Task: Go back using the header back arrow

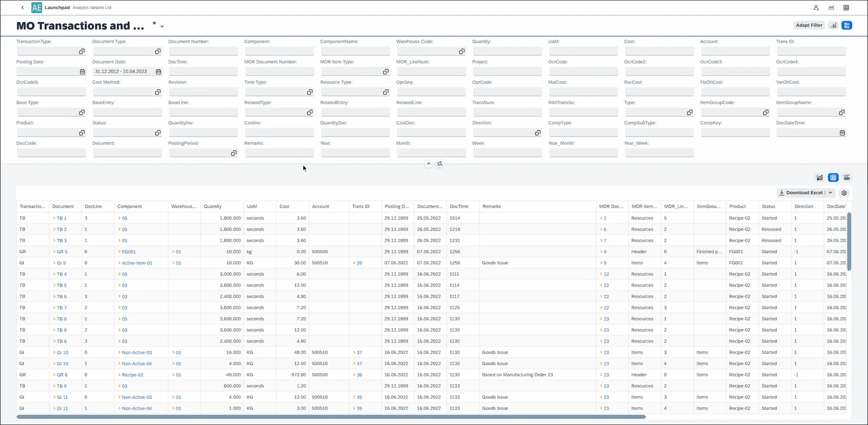Action: (22, 8)
